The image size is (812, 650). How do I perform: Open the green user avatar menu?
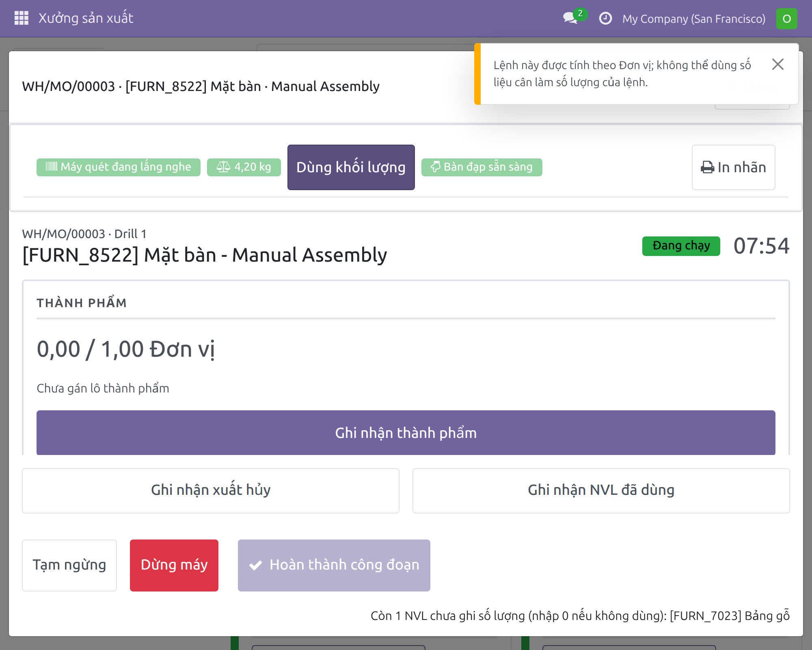coord(786,19)
